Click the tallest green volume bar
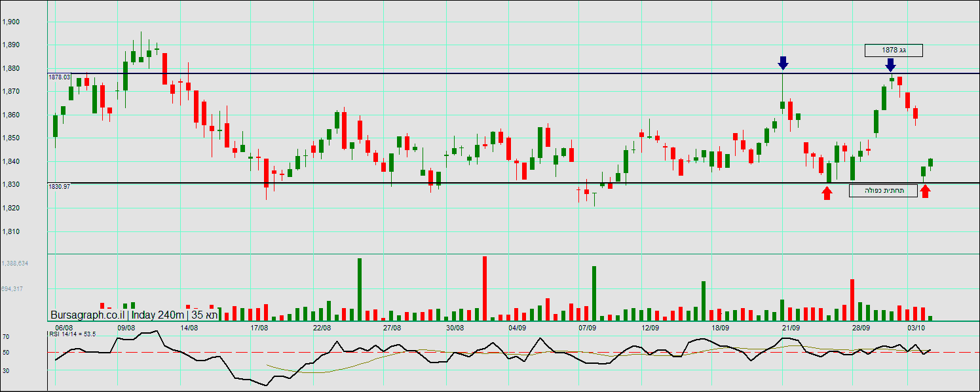 [360, 289]
